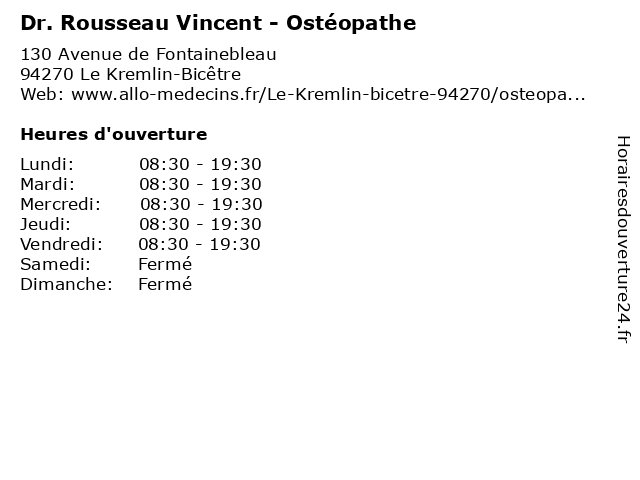Click the Jeudi opening hours entry
Image resolution: width=640 pixels, height=480 pixels.
[141, 224]
